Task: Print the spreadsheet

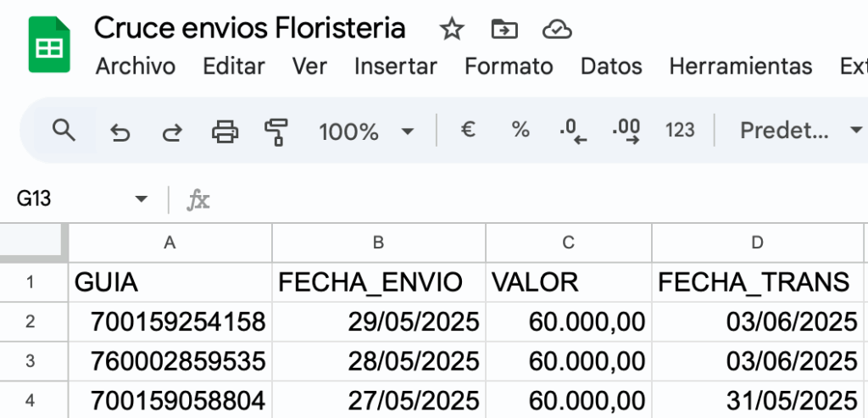Action: point(225,131)
